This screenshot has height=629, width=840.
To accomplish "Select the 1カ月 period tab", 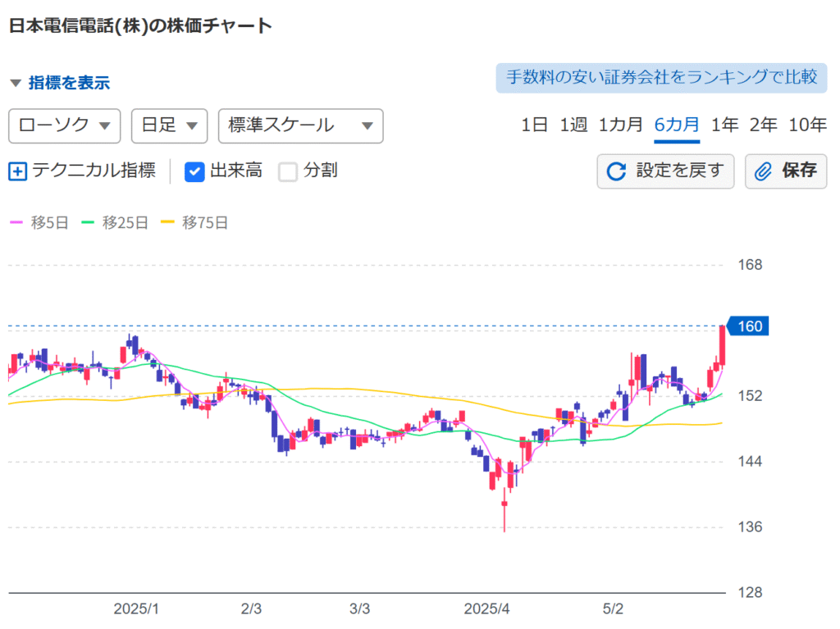I will click(620, 125).
